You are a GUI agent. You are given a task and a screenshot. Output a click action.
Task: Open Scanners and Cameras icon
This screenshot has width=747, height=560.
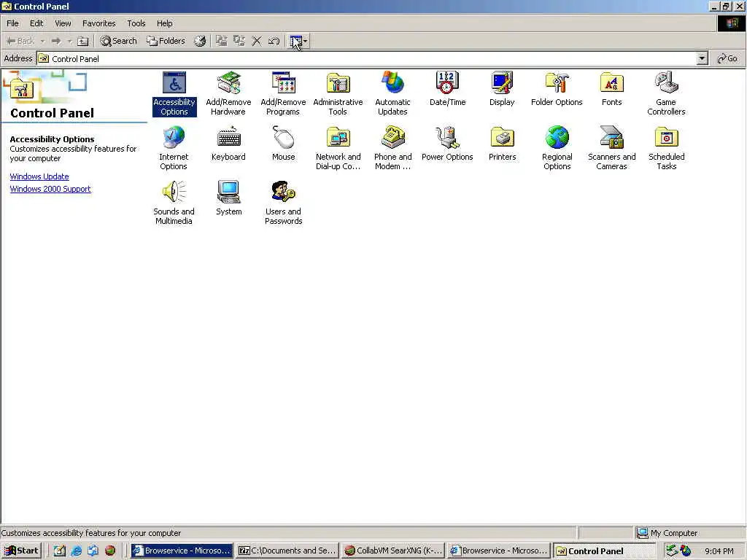point(612,148)
